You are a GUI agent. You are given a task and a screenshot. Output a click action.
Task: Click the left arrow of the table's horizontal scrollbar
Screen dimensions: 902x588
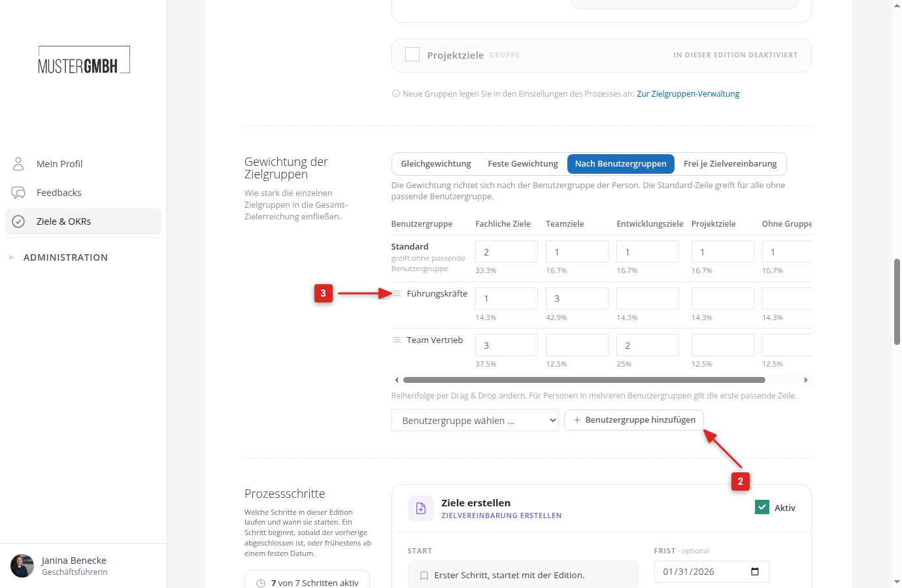click(396, 380)
